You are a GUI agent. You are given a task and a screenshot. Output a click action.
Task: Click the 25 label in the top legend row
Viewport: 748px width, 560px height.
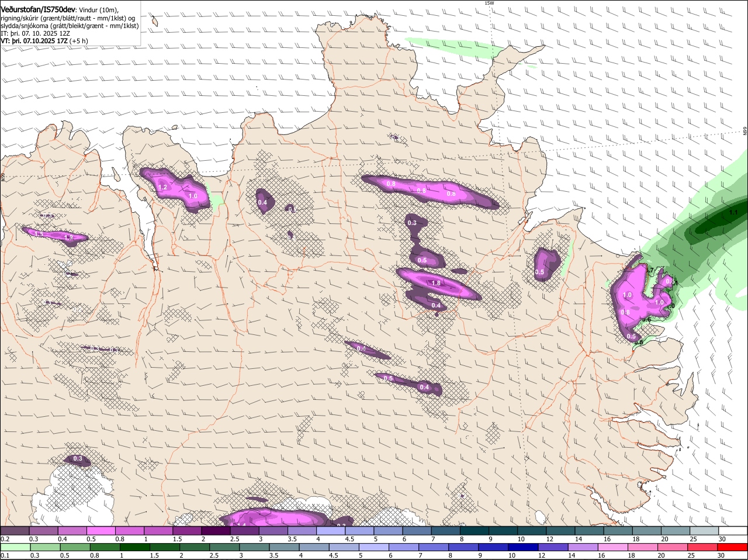tap(693, 539)
